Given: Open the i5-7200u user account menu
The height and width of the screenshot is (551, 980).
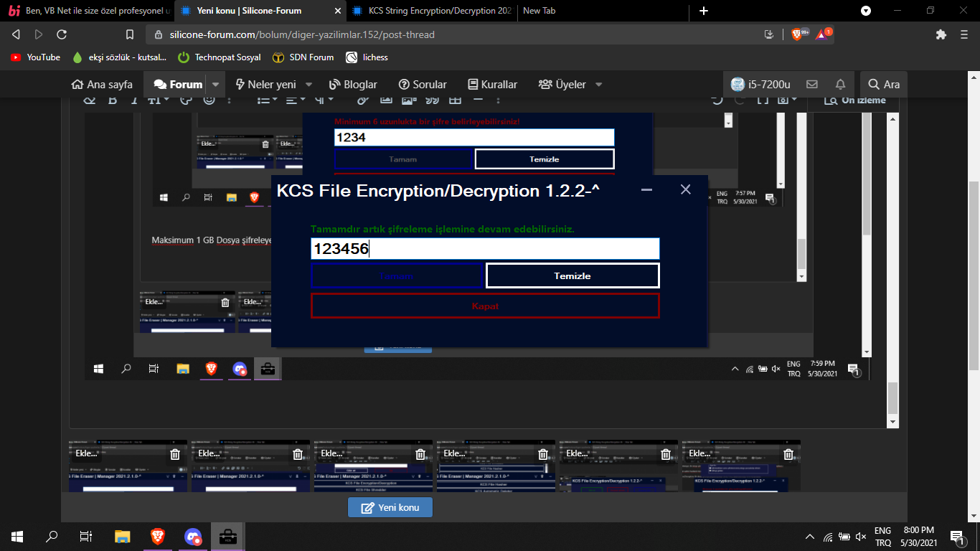Looking at the screenshot, I should (760, 85).
